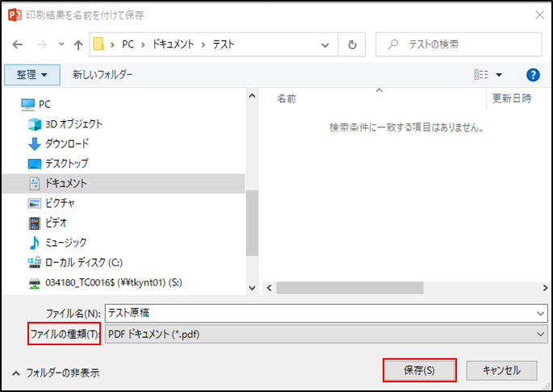Click the video film icon
The height and width of the screenshot is (392, 553).
coord(35,223)
